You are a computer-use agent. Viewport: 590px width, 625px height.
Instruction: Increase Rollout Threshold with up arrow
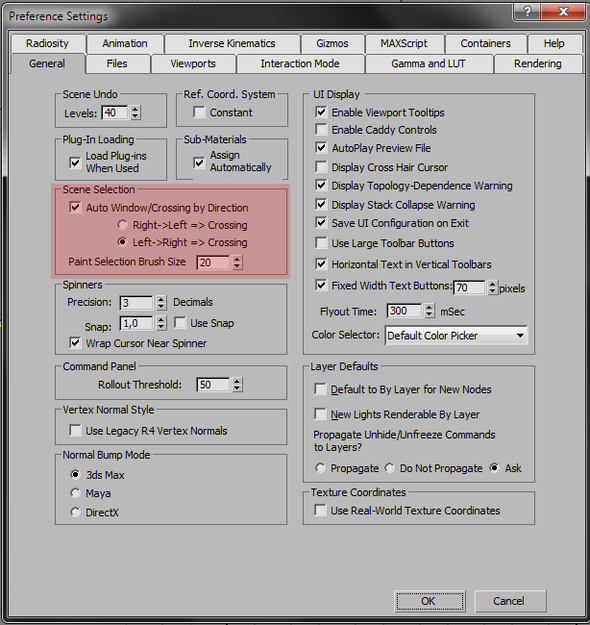(237, 381)
